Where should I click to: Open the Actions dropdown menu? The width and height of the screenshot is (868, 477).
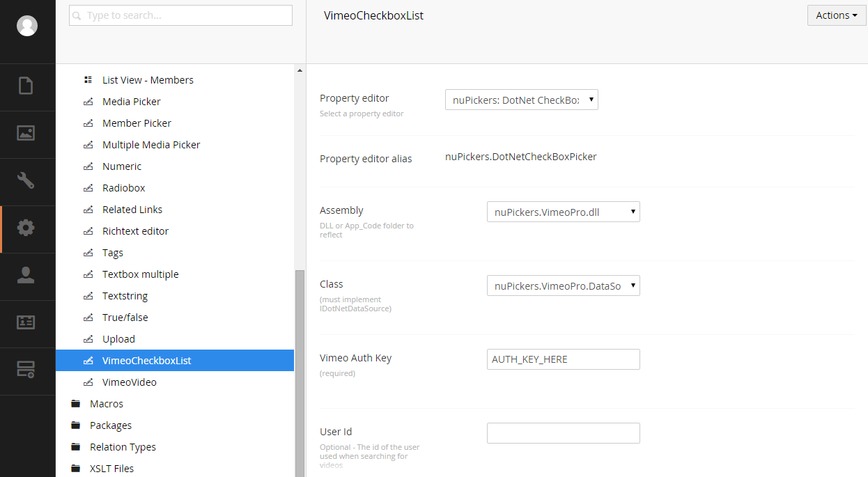click(837, 15)
